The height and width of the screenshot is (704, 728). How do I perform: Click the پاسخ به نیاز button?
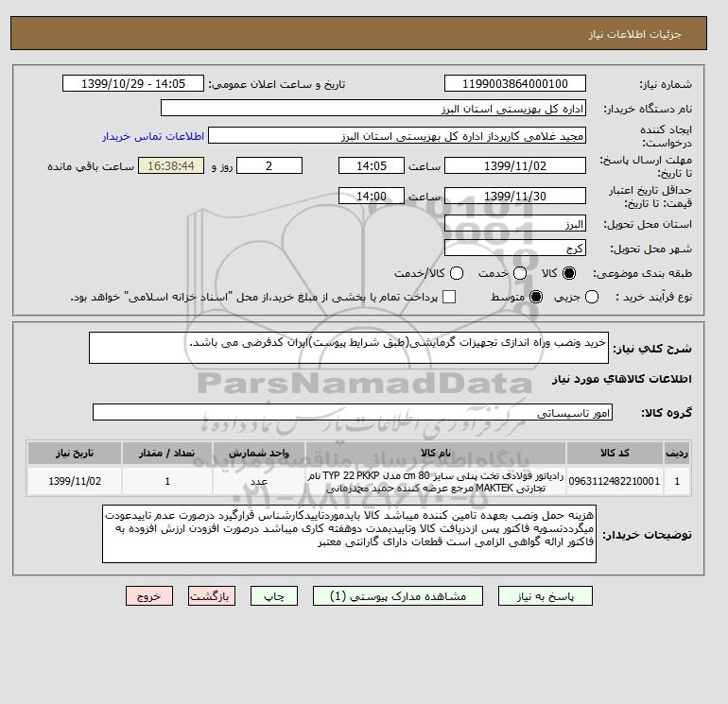click(x=546, y=596)
